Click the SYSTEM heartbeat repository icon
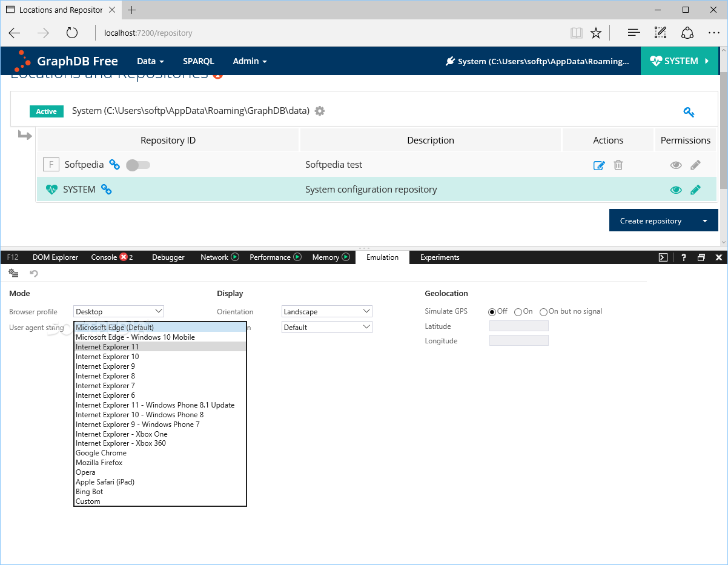Image resolution: width=728 pixels, height=565 pixels. [51, 190]
